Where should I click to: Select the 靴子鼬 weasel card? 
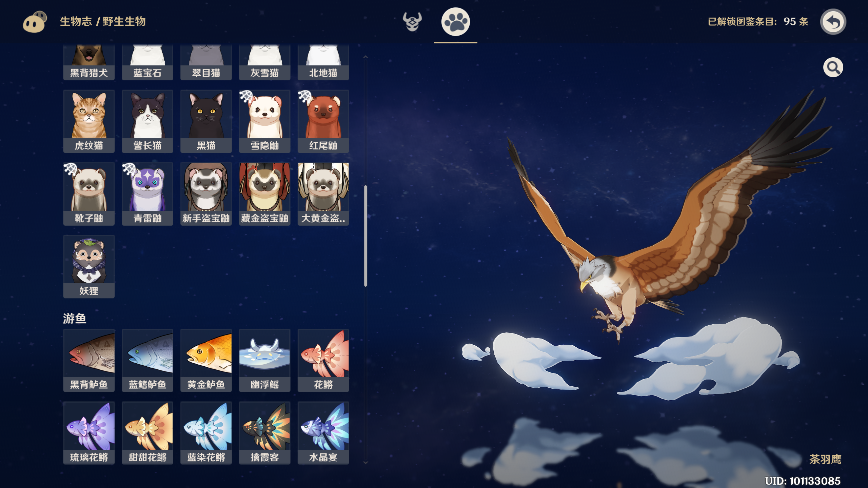click(89, 194)
